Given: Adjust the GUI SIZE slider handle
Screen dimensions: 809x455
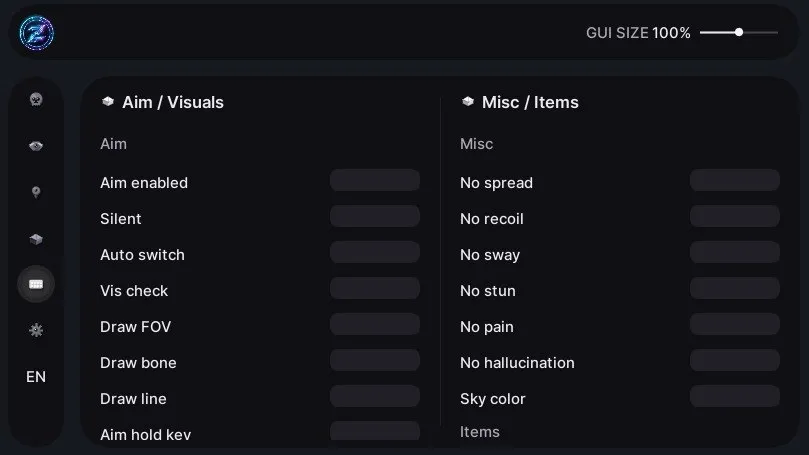Looking at the screenshot, I should tap(739, 32).
